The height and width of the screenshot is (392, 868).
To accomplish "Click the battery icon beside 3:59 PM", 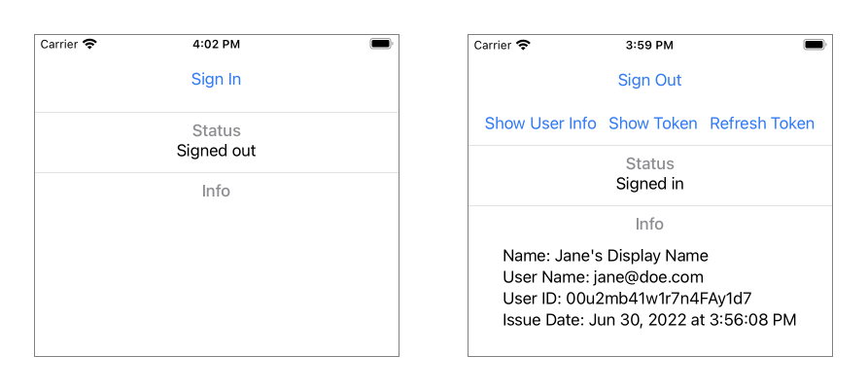I will 814,45.
